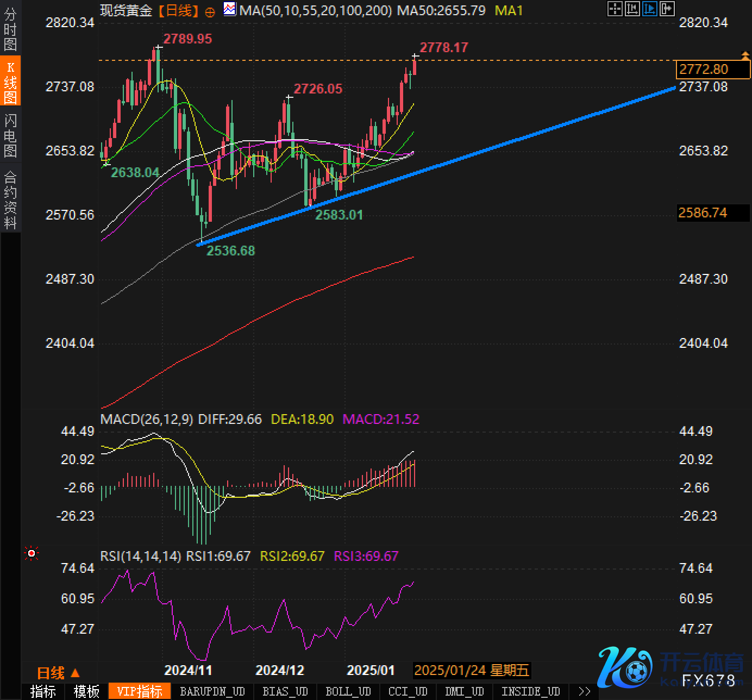Click the crosshair target icon beside 日线
Image resolution: width=752 pixels, height=700 pixels.
[x=210, y=12]
